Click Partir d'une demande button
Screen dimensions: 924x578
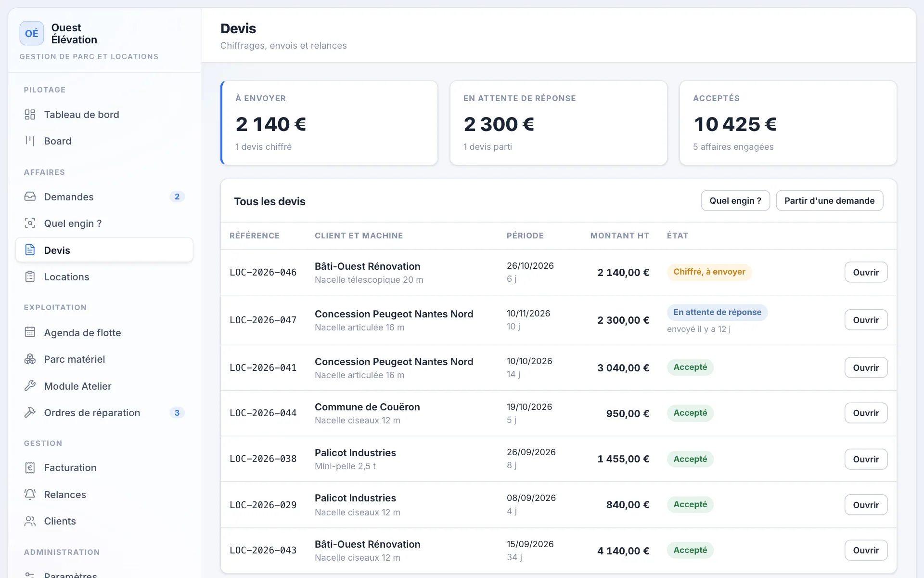coord(829,200)
